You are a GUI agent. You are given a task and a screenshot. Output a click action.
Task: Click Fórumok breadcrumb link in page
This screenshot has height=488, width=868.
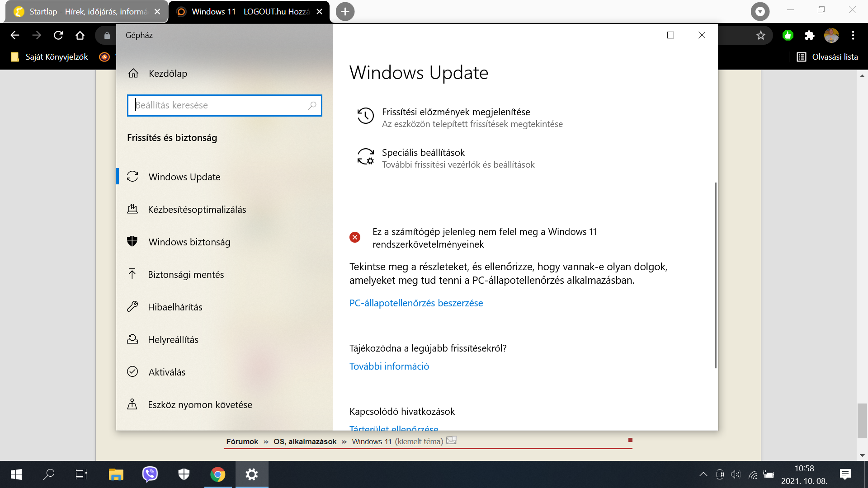(x=242, y=441)
